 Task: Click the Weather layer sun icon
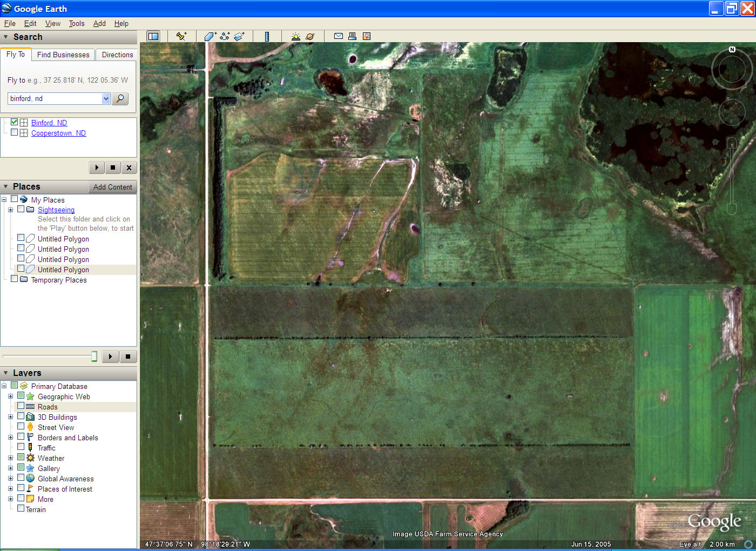pos(30,458)
